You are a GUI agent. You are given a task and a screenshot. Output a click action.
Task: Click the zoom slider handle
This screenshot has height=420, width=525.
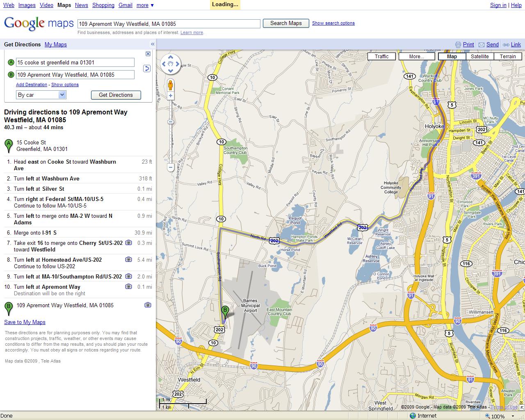pos(171,122)
